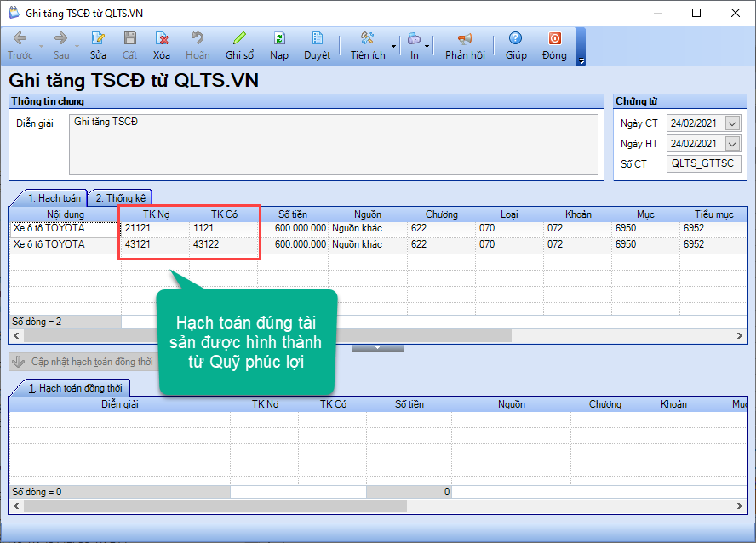Click the Diễn giải text field
The height and width of the screenshot is (543, 756).
point(334,145)
